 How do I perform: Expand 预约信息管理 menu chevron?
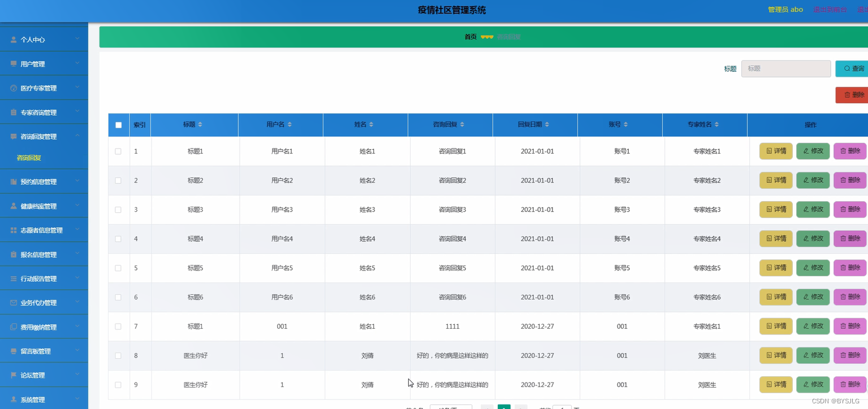coord(77,181)
